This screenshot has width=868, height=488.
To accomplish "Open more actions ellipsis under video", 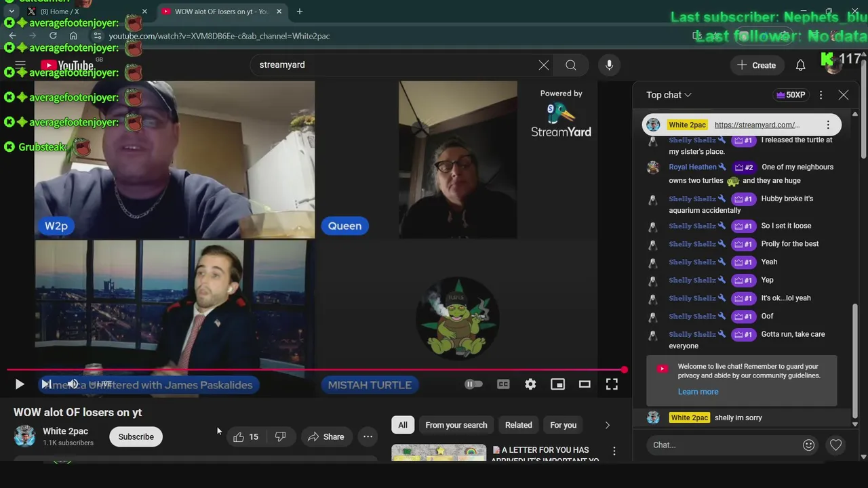I will click(368, 437).
